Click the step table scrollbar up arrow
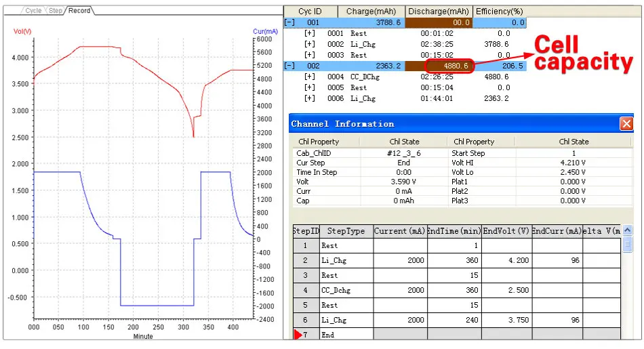This screenshot has height=349, width=644. [627, 230]
